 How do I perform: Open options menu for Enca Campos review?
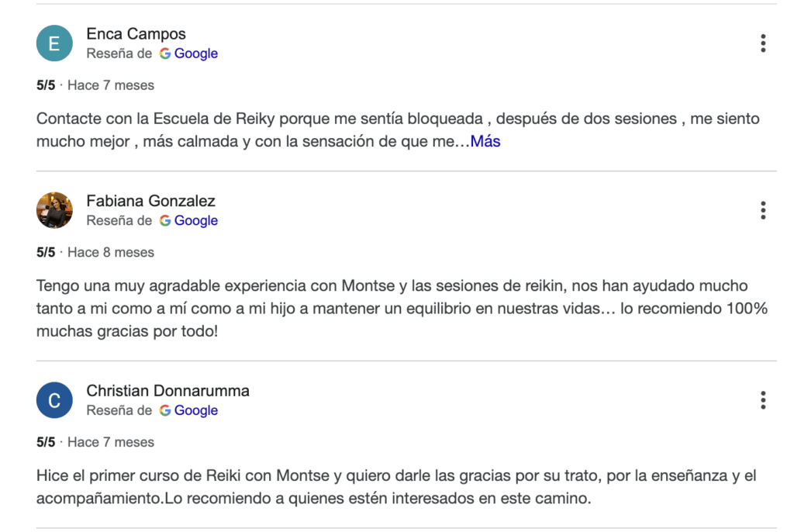[x=763, y=43]
